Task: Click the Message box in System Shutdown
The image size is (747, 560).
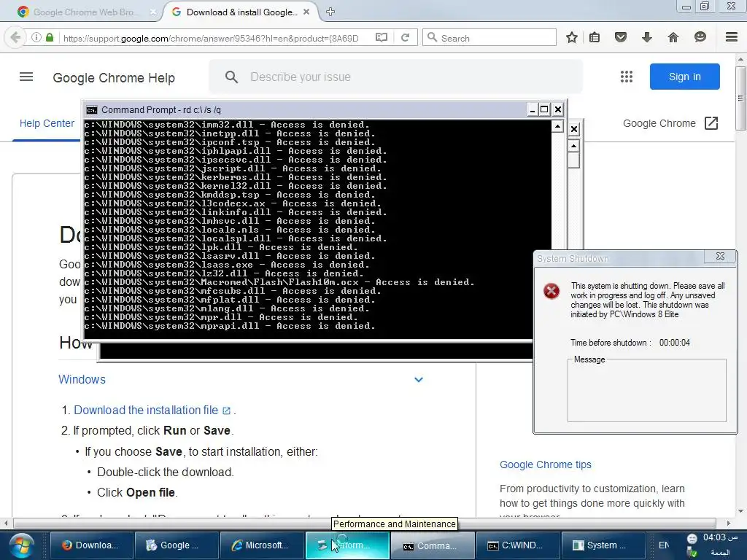Action: pyautogui.click(x=646, y=391)
